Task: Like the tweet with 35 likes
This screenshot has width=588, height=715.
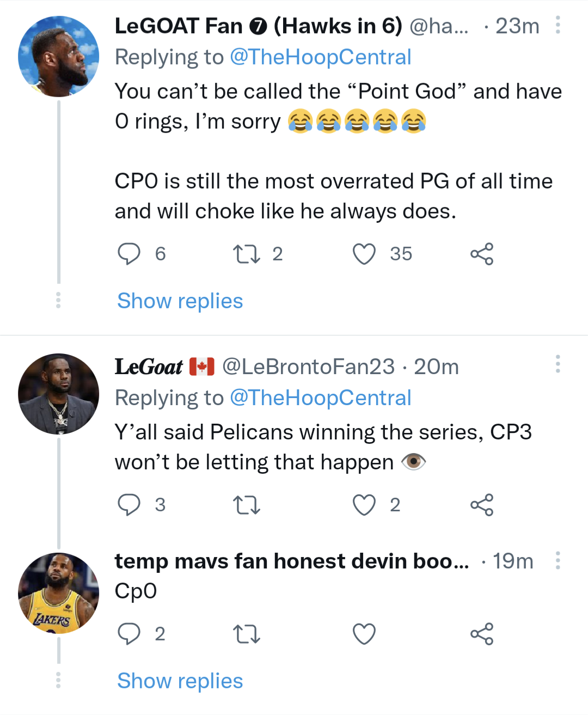Action: tap(364, 254)
